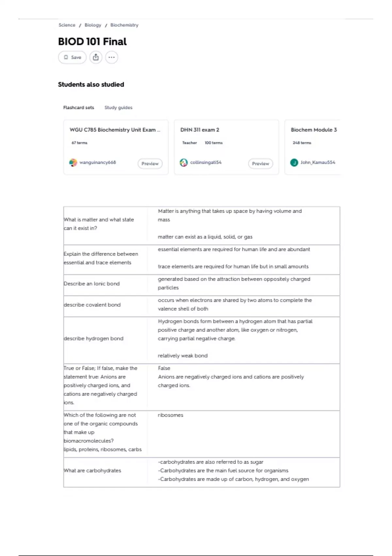This screenshot has height=556, width=392.
Task: Preview the WGU C785 Biochemistry set
Action: coord(150,164)
